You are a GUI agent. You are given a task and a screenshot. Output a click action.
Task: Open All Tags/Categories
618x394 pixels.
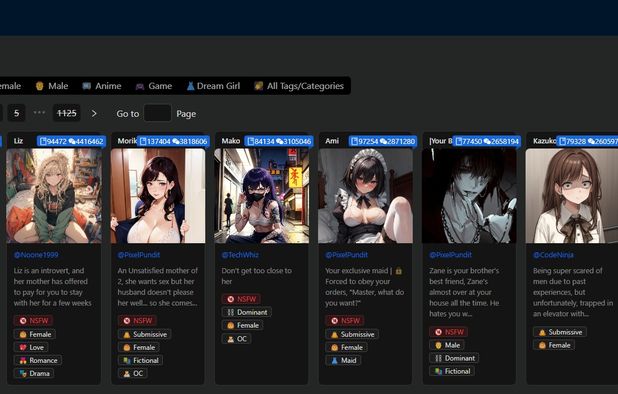[299, 86]
